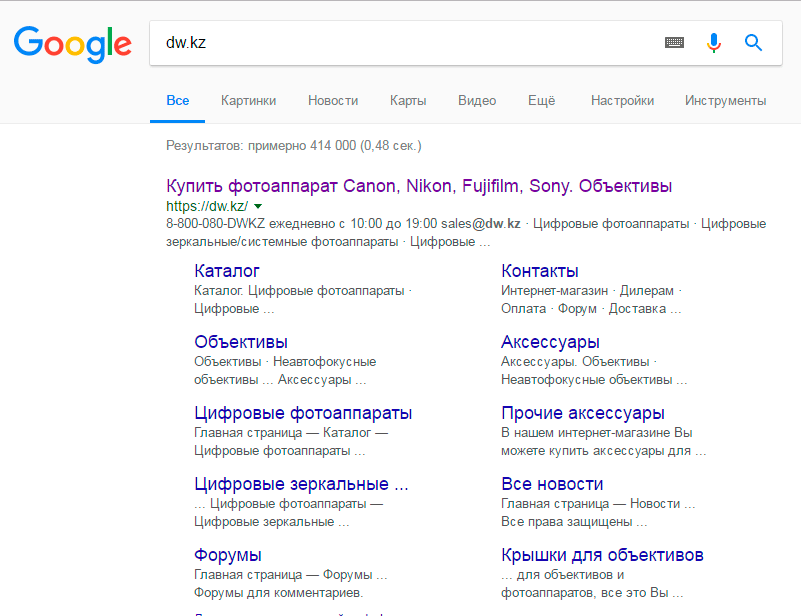Click text Главная страница — Каталог —
Screen dimensions: 801x616
tap(291, 433)
